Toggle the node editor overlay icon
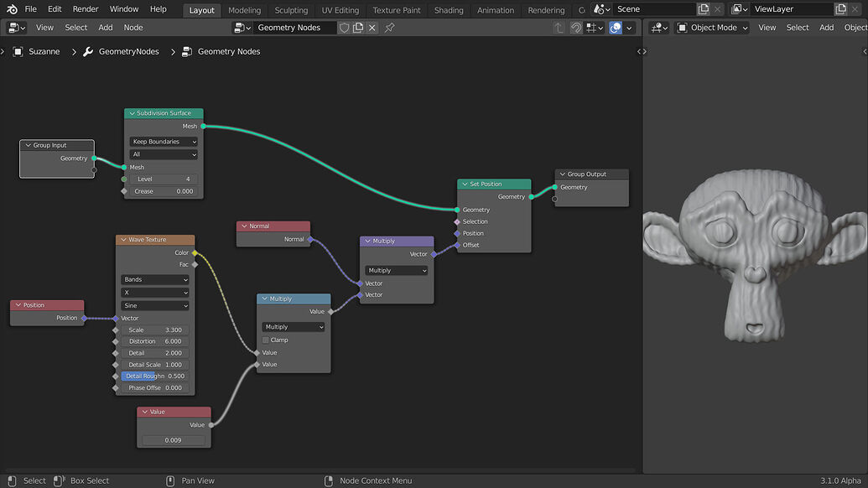Screen dimensions: 868x488 tap(615, 28)
